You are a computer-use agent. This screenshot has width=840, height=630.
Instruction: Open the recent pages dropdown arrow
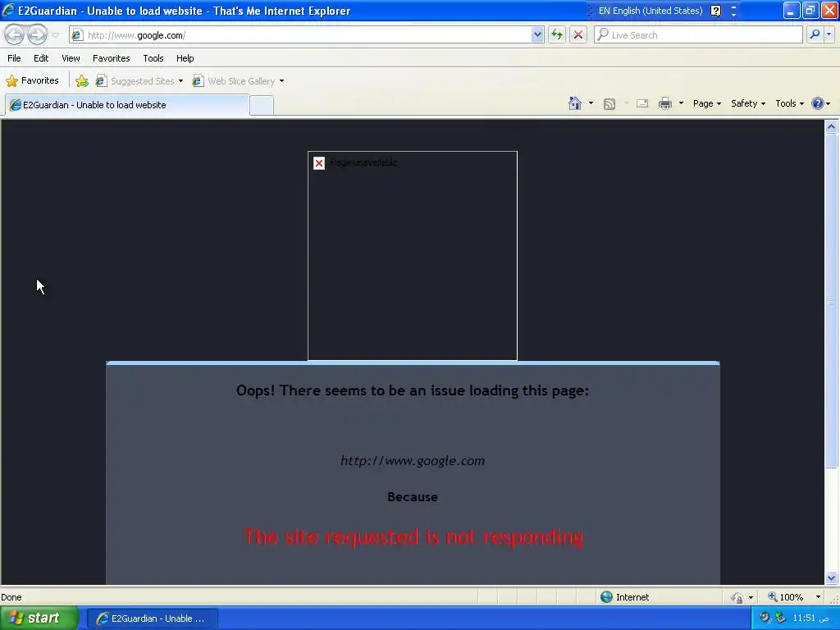point(55,35)
